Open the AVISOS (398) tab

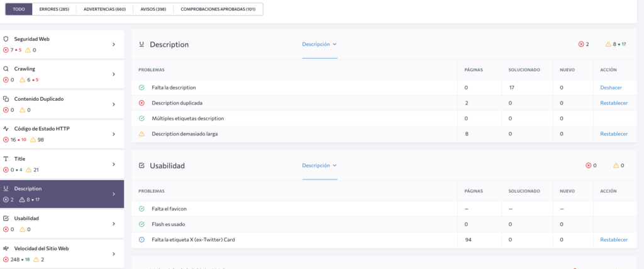coord(153,9)
